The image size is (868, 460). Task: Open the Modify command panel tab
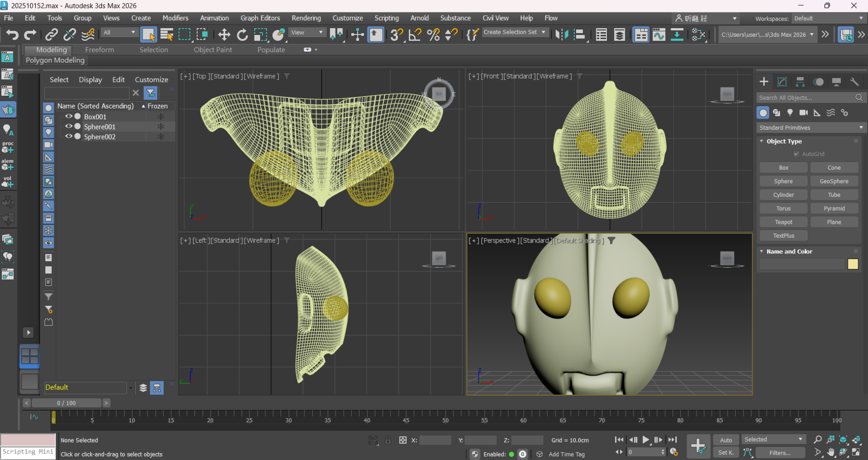tap(782, 82)
